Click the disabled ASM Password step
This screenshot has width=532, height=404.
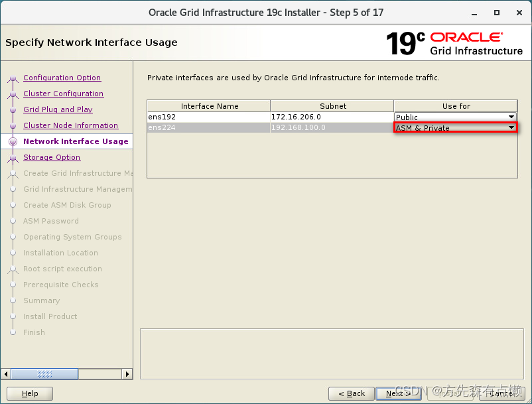(51, 221)
